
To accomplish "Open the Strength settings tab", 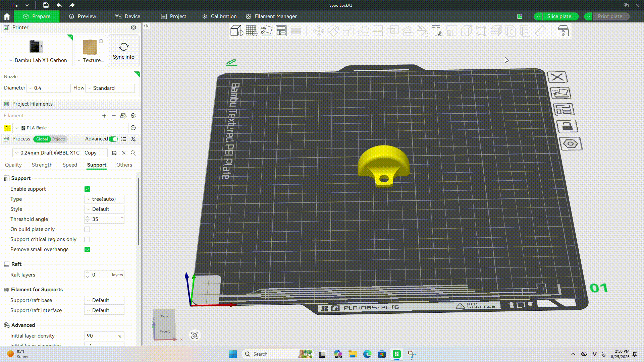I will 42,165.
